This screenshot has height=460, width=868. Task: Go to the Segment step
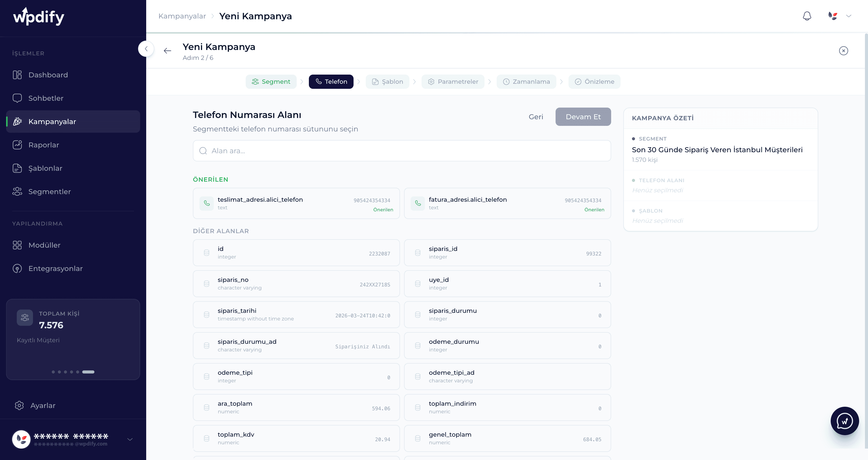[271, 81]
